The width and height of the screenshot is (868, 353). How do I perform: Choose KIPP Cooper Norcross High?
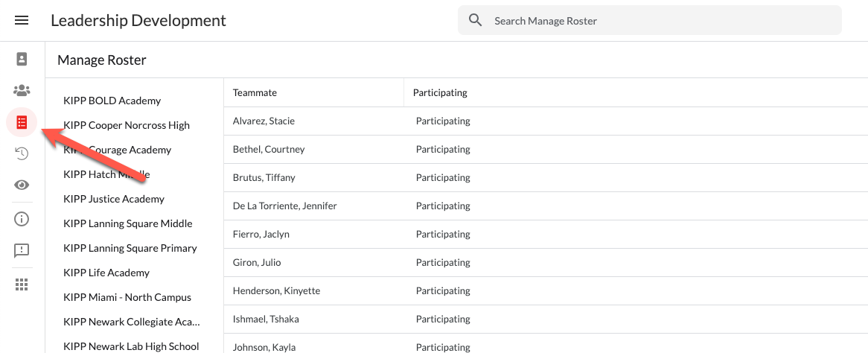click(127, 125)
